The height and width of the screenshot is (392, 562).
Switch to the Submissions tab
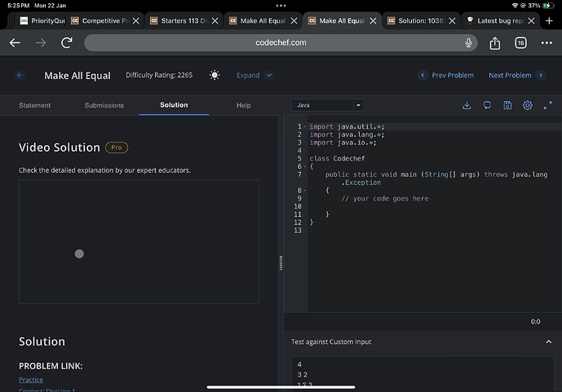104,105
